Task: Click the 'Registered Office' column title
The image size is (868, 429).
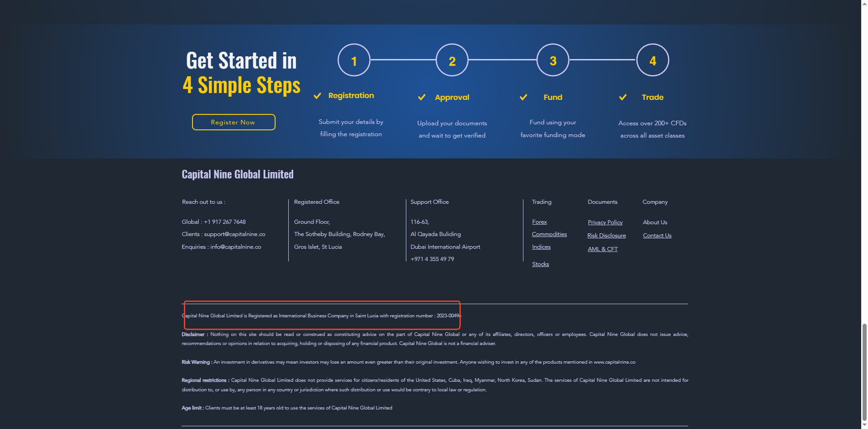Action: tap(316, 202)
